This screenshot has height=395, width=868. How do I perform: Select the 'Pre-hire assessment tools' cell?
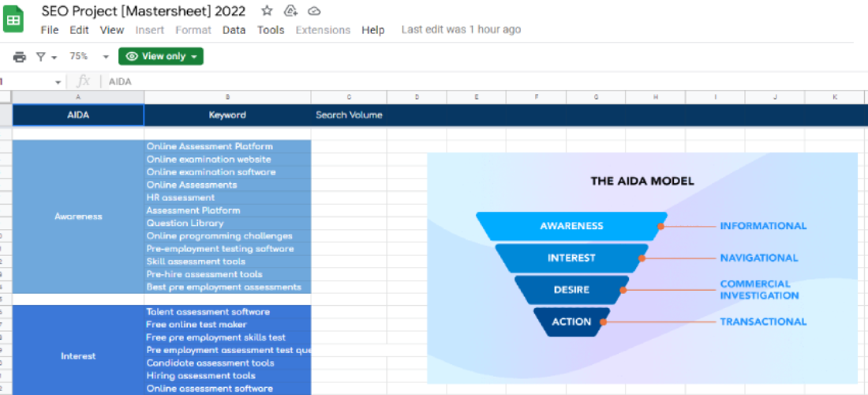pyautogui.click(x=227, y=274)
